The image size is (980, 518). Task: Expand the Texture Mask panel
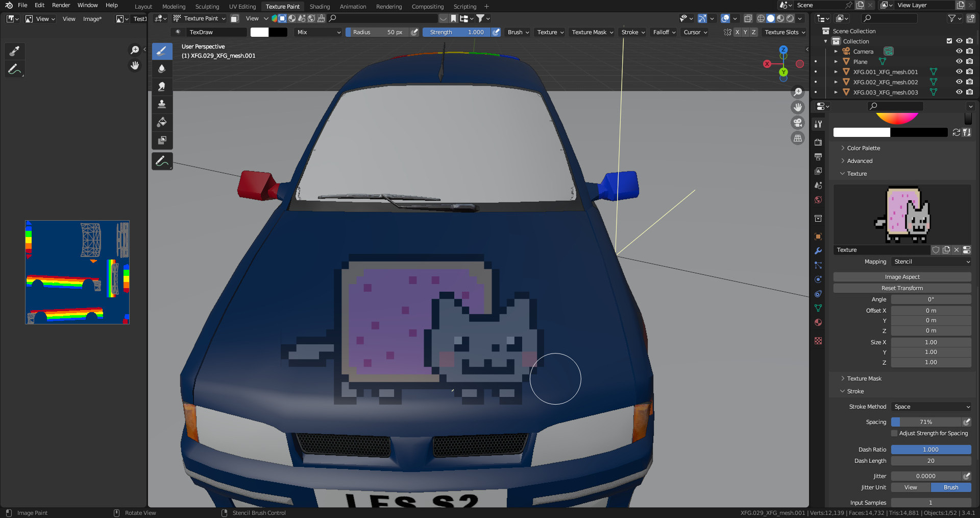pyautogui.click(x=864, y=379)
